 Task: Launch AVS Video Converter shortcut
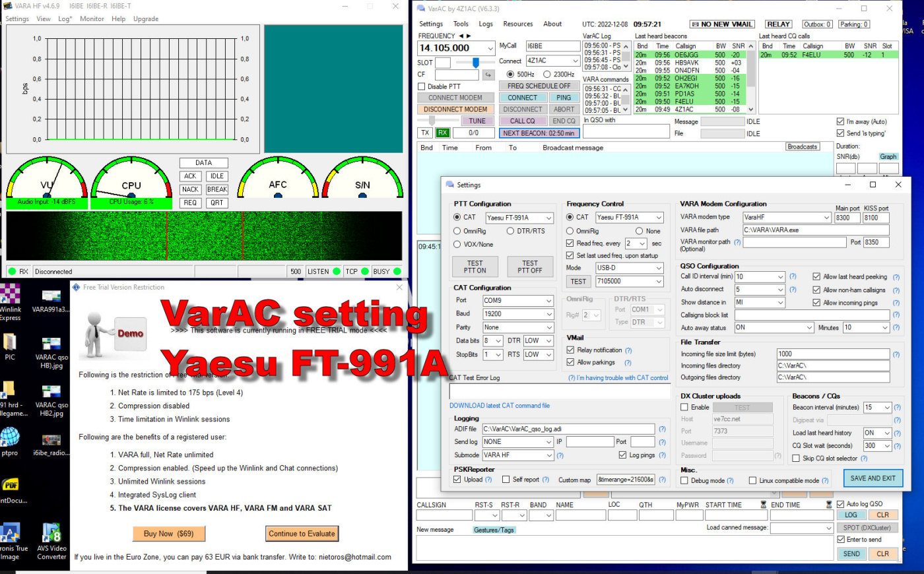click(x=51, y=541)
